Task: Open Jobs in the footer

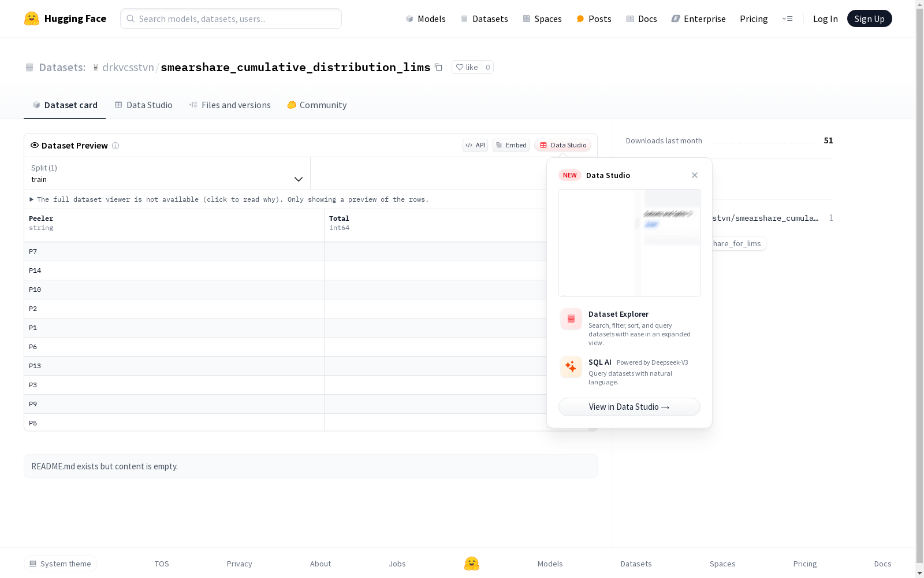Action: click(397, 564)
